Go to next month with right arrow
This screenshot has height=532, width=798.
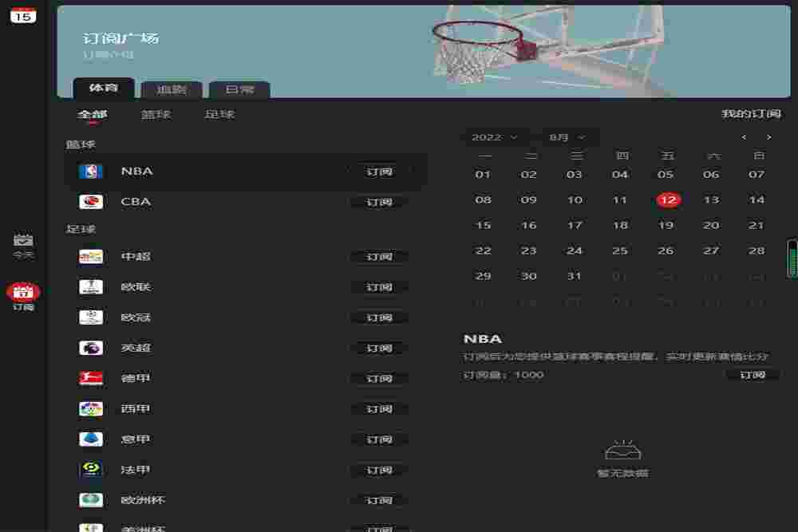coord(768,137)
